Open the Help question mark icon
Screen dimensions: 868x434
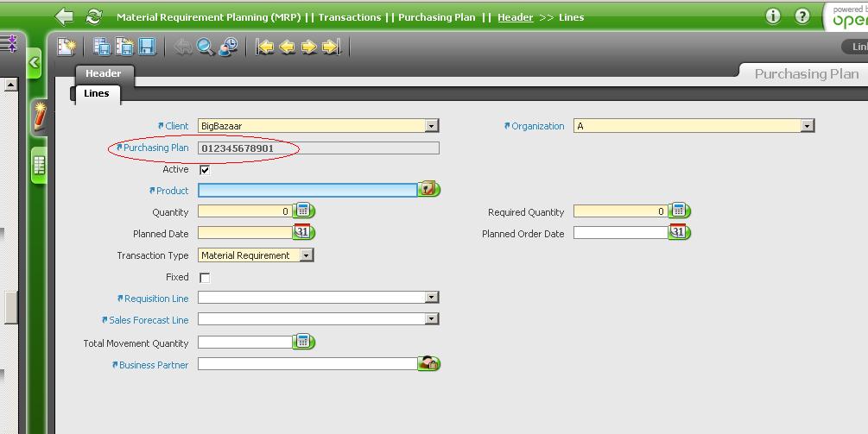click(x=802, y=16)
